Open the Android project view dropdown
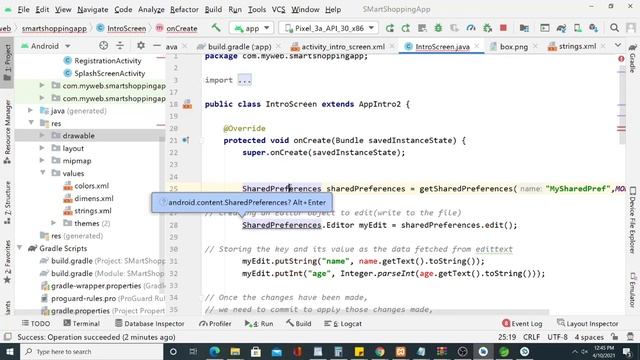 pyautogui.click(x=46, y=46)
